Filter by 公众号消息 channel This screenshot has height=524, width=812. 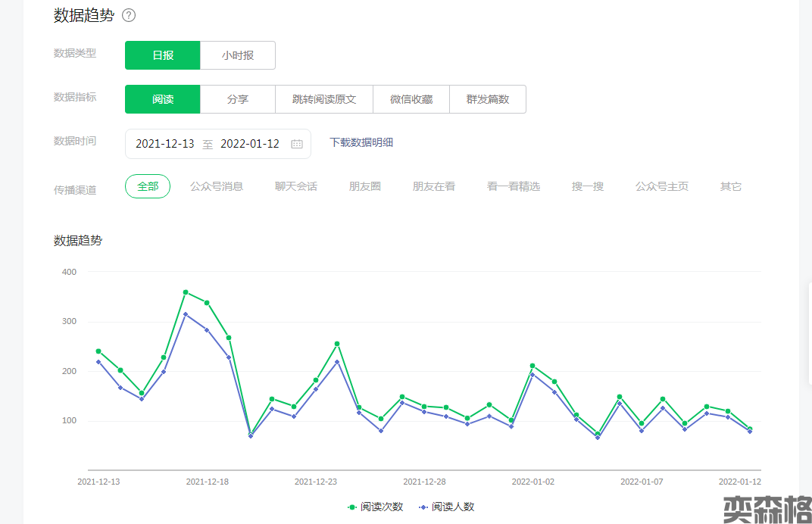point(217,186)
